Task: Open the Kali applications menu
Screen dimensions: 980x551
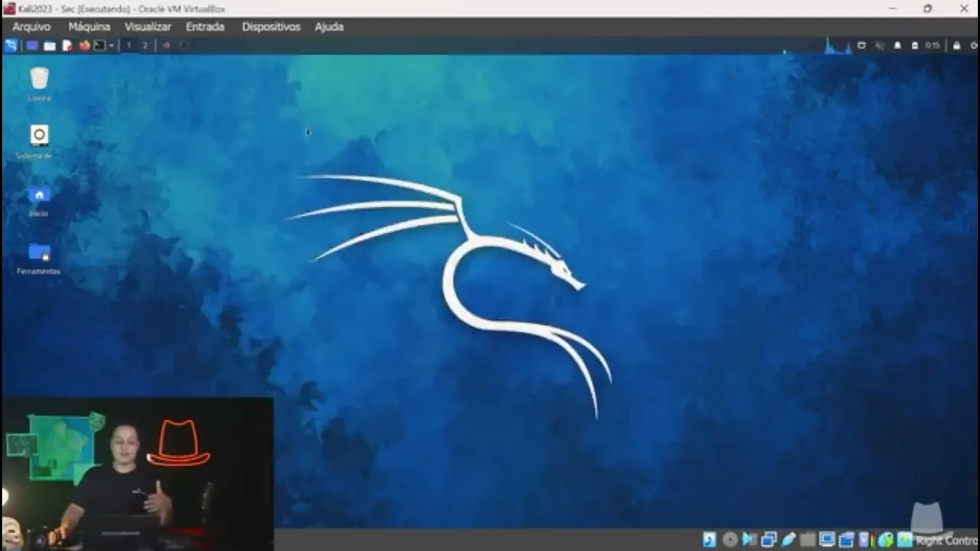Action: [10, 45]
